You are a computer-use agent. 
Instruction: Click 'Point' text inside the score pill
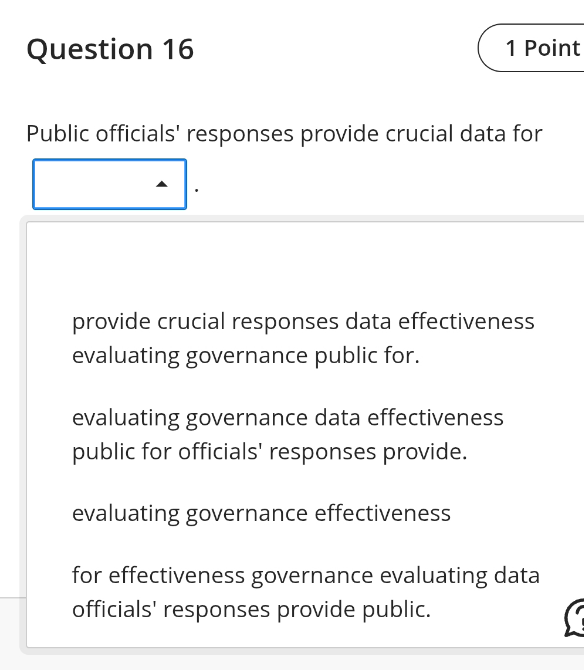coord(552,47)
